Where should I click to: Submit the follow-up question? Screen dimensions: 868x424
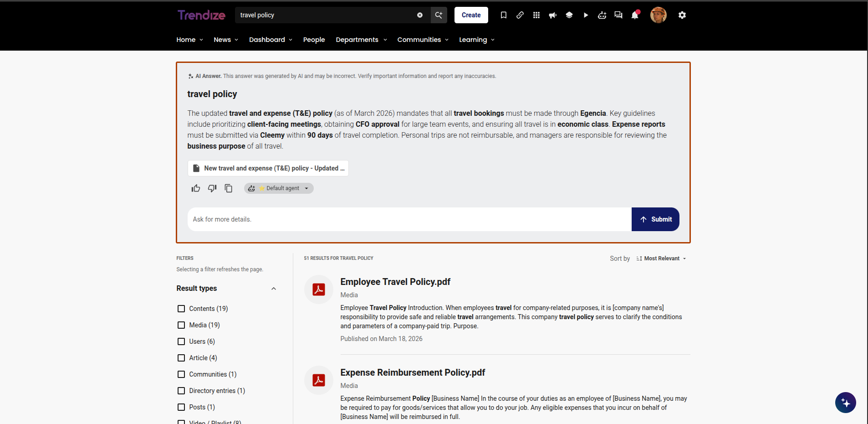pos(655,219)
